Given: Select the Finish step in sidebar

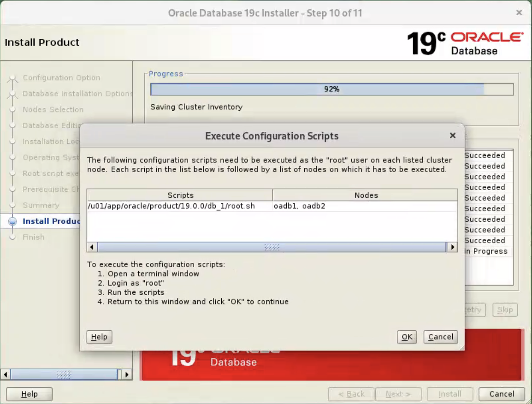Looking at the screenshot, I should 34,237.
